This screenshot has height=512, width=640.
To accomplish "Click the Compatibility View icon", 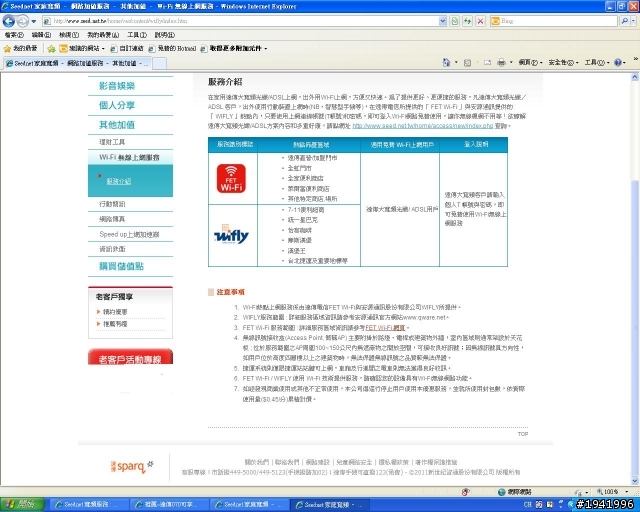I will click(x=454, y=21).
